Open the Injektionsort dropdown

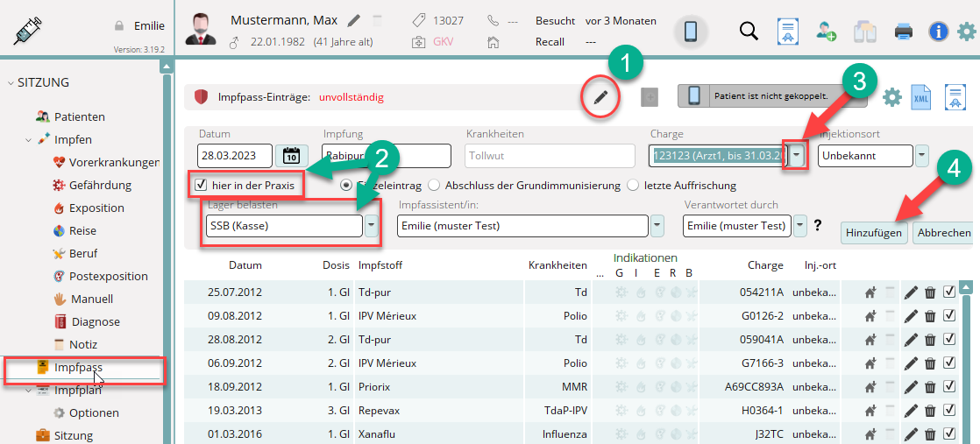922,156
